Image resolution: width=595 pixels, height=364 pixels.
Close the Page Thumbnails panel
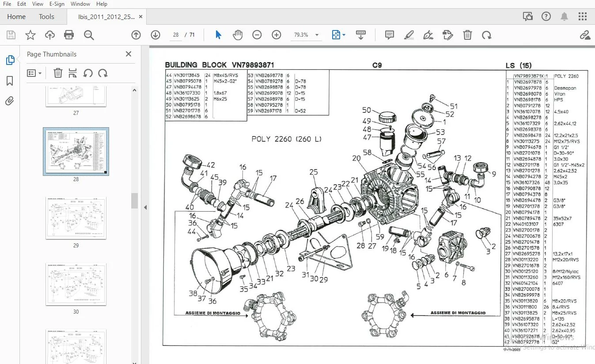pos(129,54)
